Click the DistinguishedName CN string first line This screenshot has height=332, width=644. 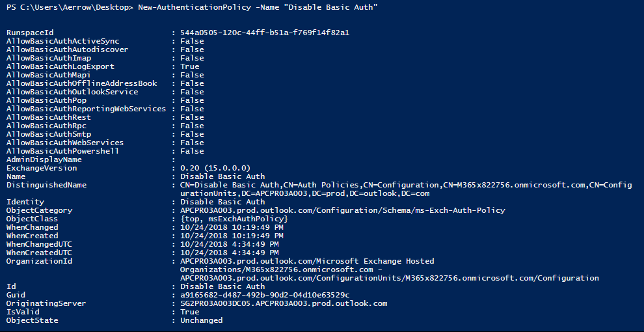click(406, 185)
